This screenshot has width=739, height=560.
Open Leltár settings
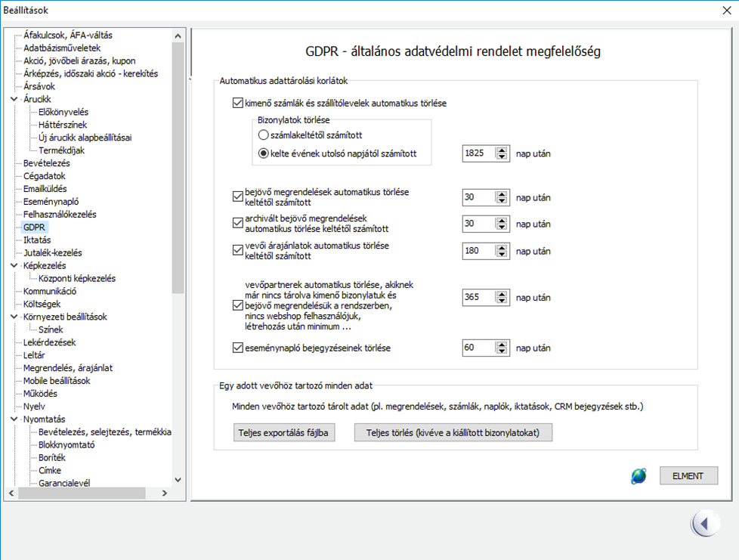click(34, 355)
